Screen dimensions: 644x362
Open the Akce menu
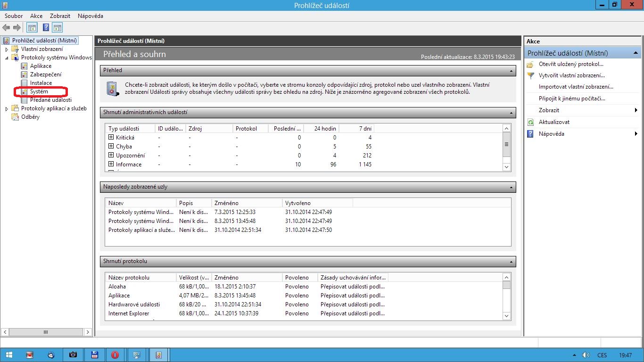[x=36, y=16]
